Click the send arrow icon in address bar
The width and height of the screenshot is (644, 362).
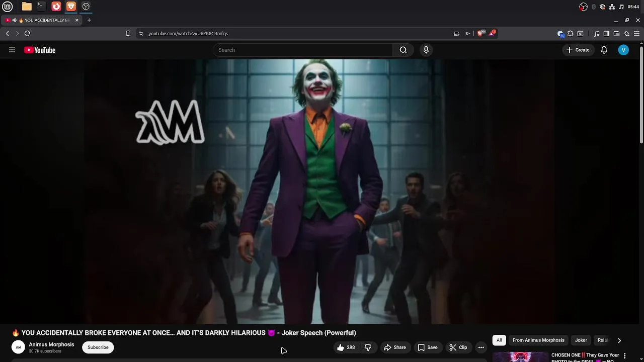467,33
